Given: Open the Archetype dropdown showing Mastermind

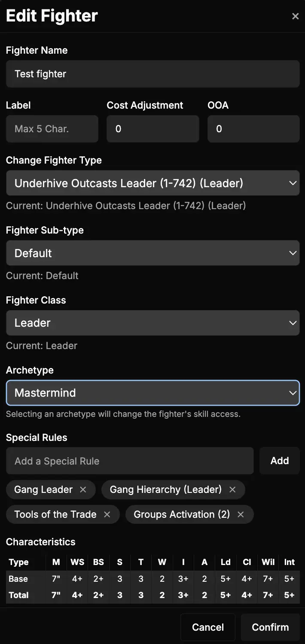Looking at the screenshot, I should pos(152,393).
